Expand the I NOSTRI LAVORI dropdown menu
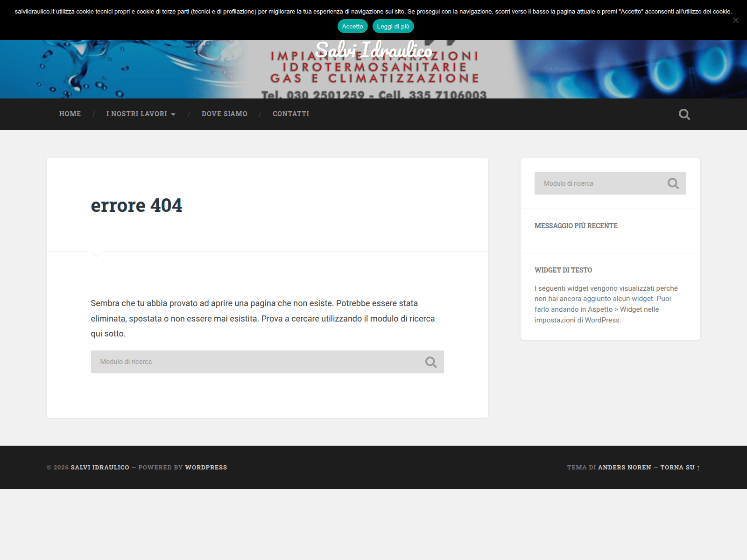Screen dimensions: 747x560 tap(141, 114)
